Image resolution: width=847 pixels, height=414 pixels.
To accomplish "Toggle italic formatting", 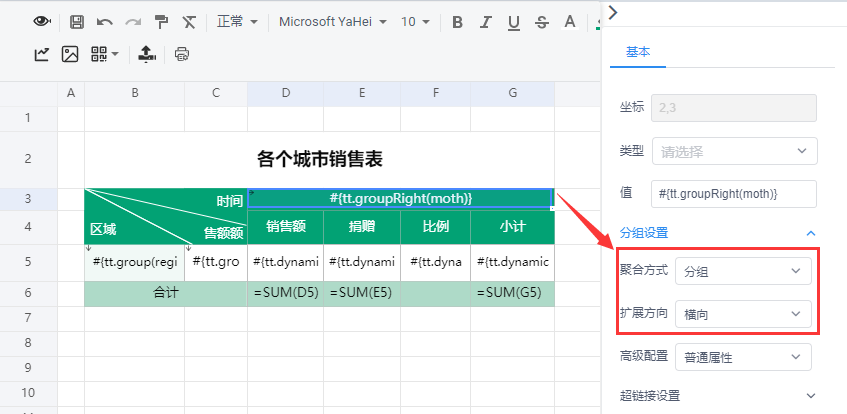I will tap(486, 22).
